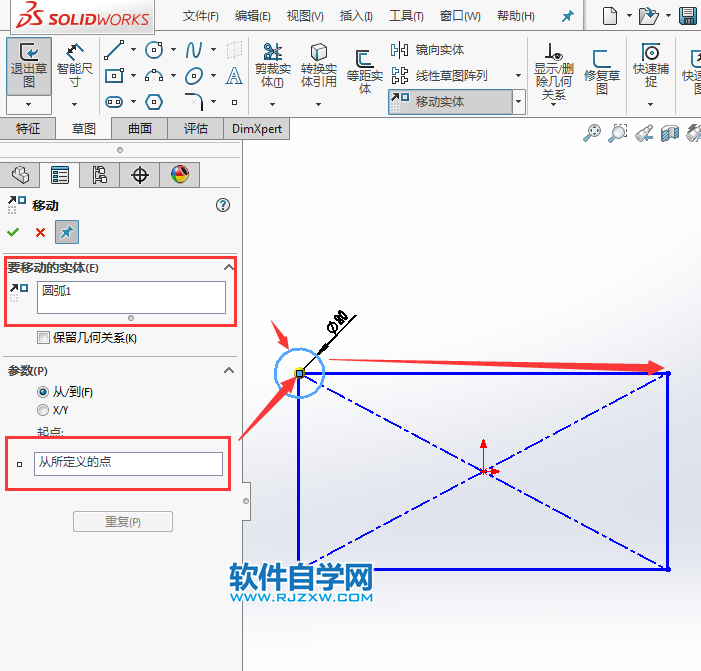701x671 pixels.
Task: Cancel the move with the red X
Action: click(40, 232)
